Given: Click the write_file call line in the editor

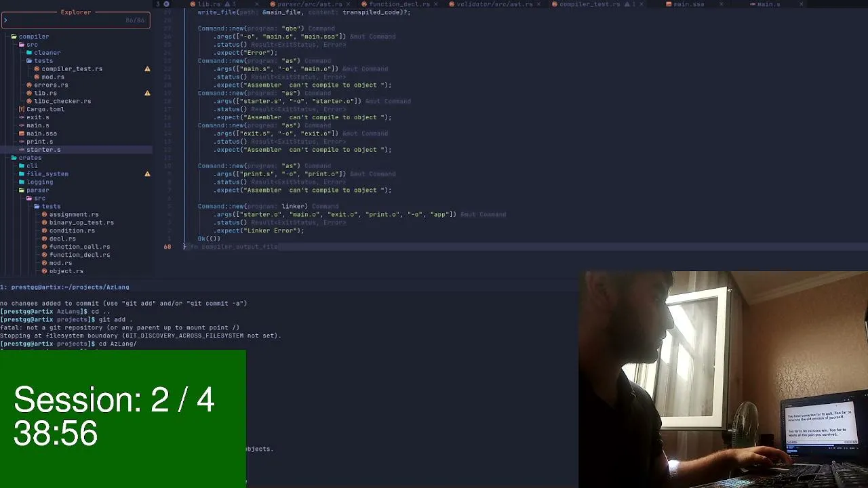Looking at the screenshot, I should [304, 12].
